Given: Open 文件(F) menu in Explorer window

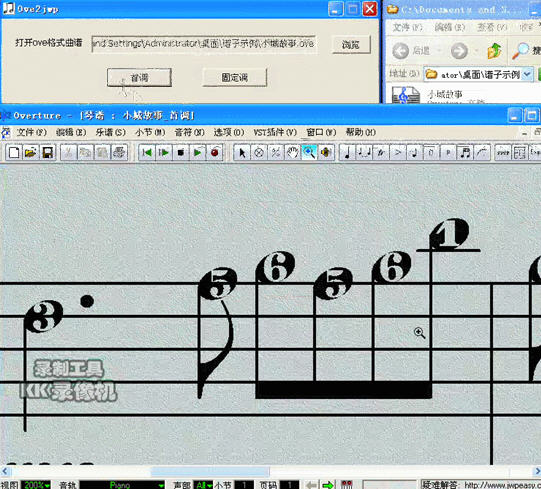Looking at the screenshot, I should tap(408, 27).
